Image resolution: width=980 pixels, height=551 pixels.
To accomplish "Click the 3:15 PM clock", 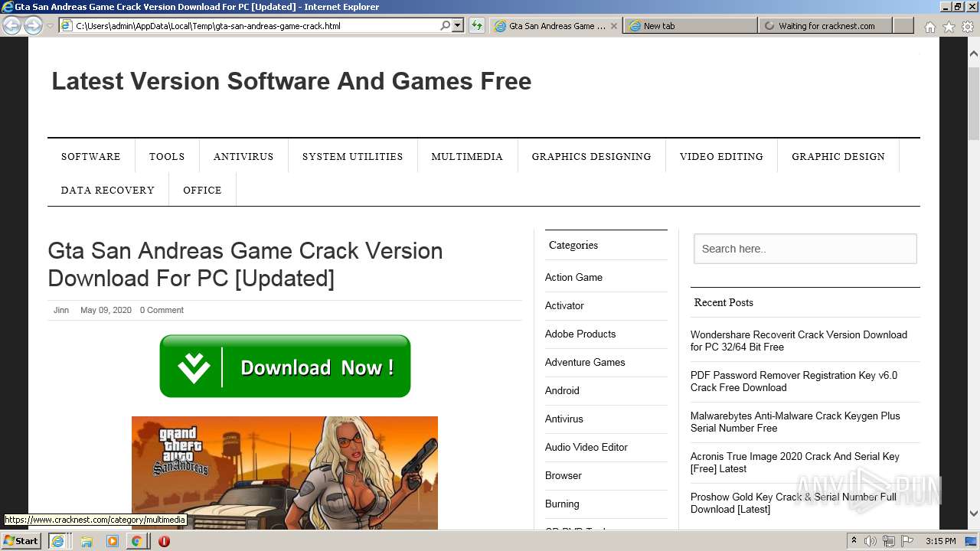I will 940,541.
